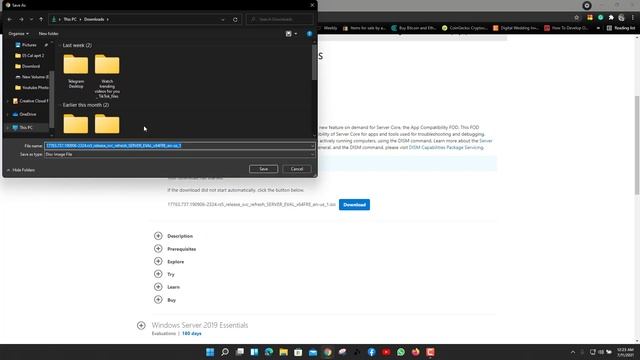Open How To Develop bookmark
The width and height of the screenshot is (640, 360).
(566, 28)
